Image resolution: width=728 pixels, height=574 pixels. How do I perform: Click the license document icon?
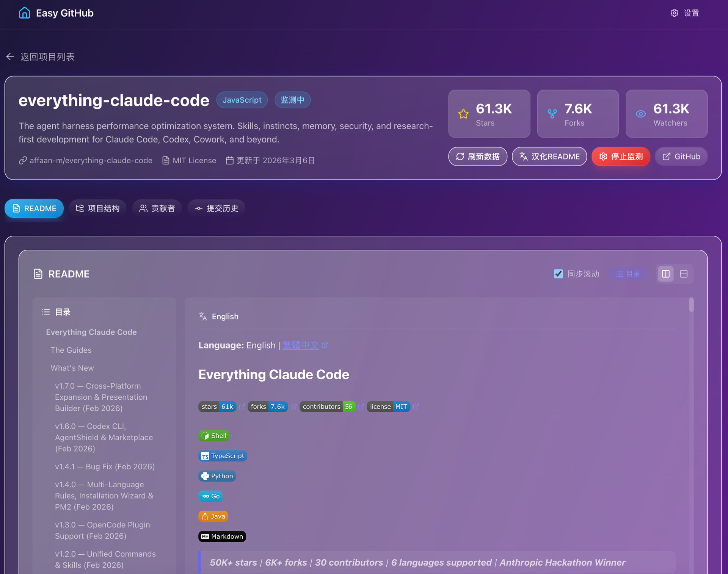(166, 161)
